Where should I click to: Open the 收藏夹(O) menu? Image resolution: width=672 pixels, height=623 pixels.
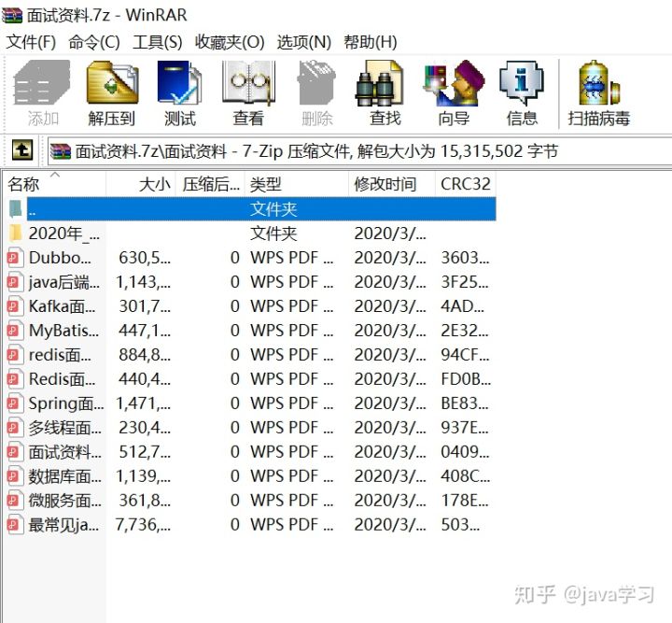tap(230, 42)
